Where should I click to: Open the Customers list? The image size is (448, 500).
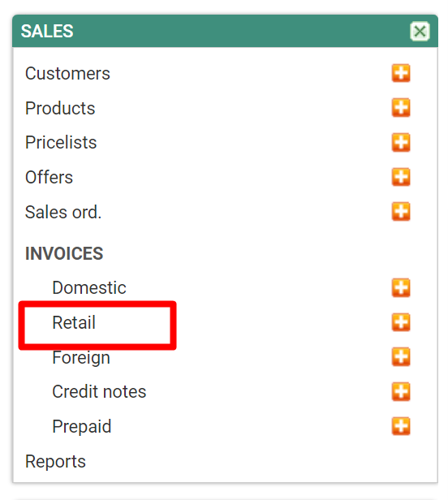click(67, 73)
